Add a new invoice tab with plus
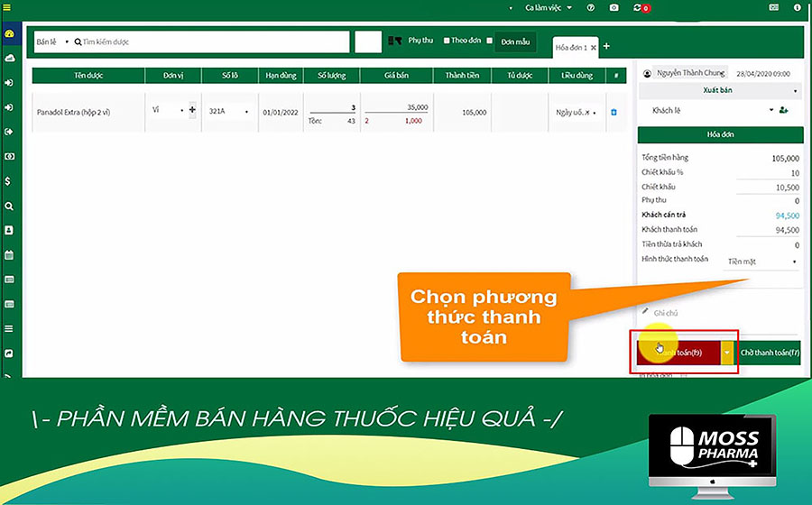The height and width of the screenshot is (505, 812). pos(606,46)
